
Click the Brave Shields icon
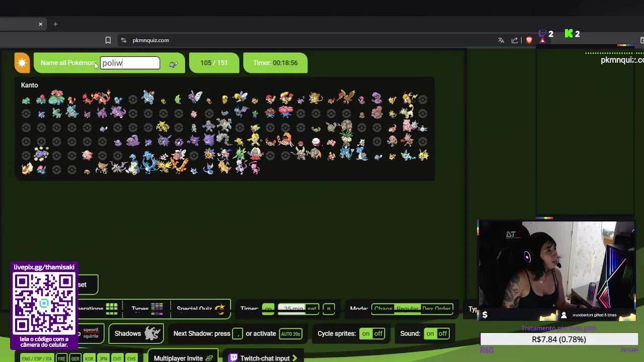click(529, 40)
